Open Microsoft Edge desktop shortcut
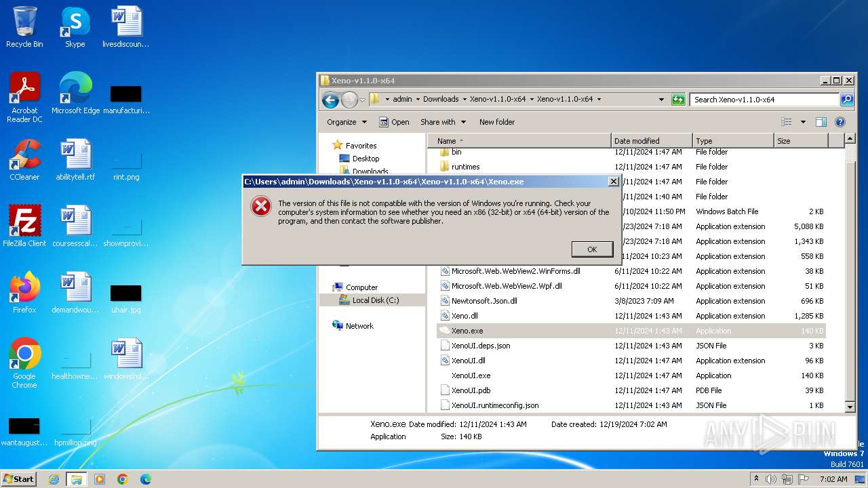The height and width of the screenshot is (488, 868). click(75, 94)
